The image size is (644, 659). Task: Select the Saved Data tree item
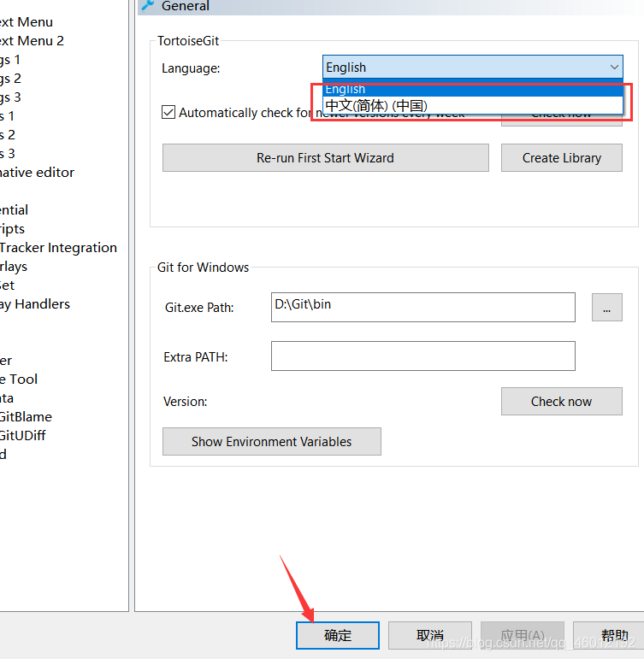click(x=7, y=398)
